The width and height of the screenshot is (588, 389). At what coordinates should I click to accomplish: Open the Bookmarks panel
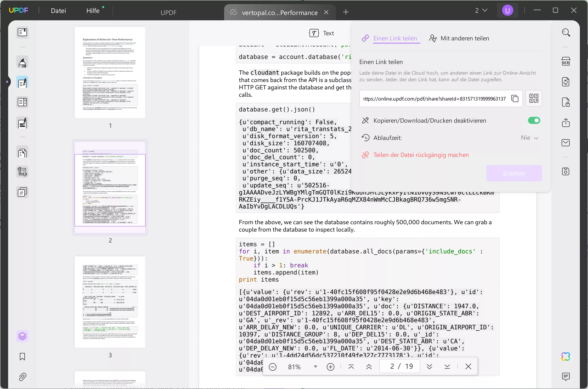coord(22,357)
